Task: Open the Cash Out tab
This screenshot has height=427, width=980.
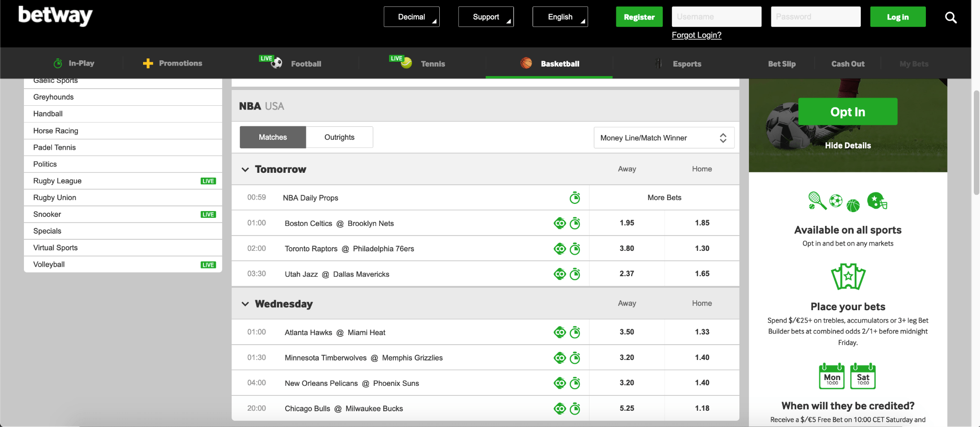Action: click(x=848, y=64)
